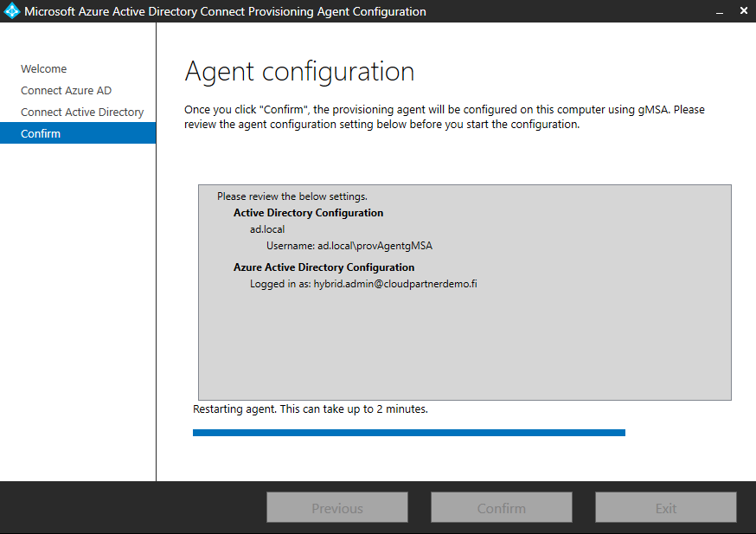Screen dimensions: 756x534
Task: Select the Connect Azure AD step
Action: pos(66,91)
